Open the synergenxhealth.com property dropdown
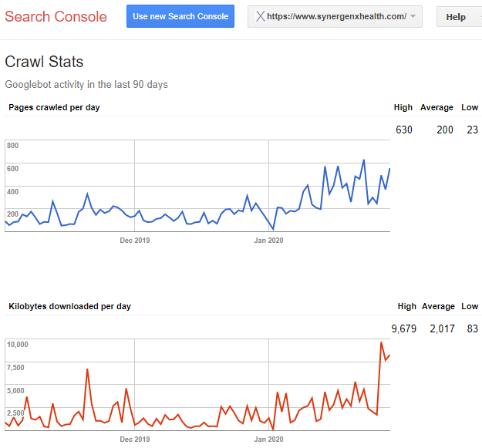This screenshot has width=482, height=448. click(x=335, y=17)
